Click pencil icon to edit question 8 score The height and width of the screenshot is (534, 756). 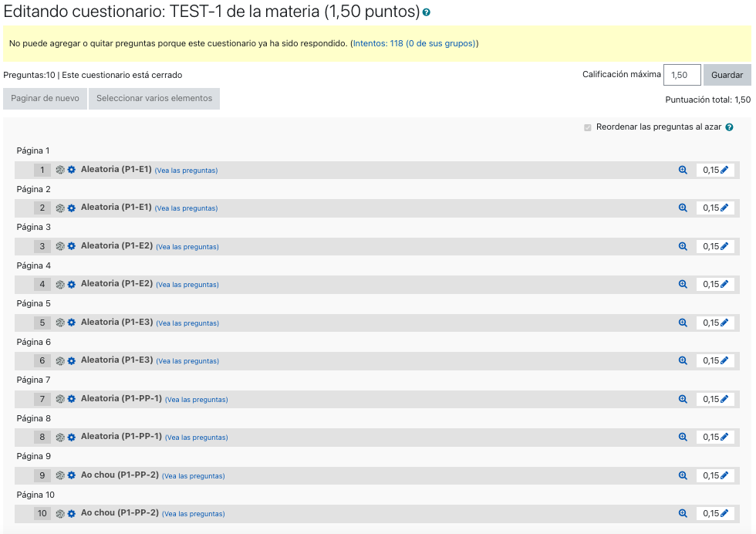pyautogui.click(x=724, y=437)
